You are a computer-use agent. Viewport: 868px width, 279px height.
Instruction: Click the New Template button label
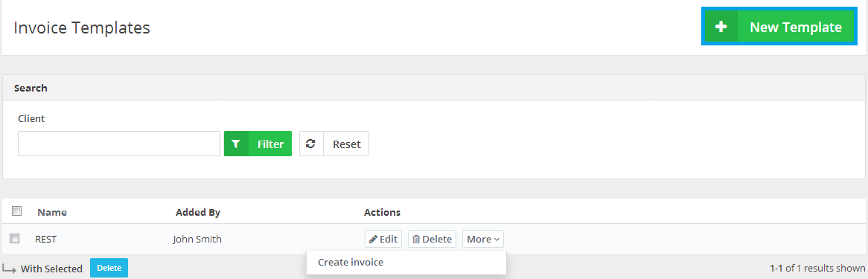pyautogui.click(x=796, y=27)
